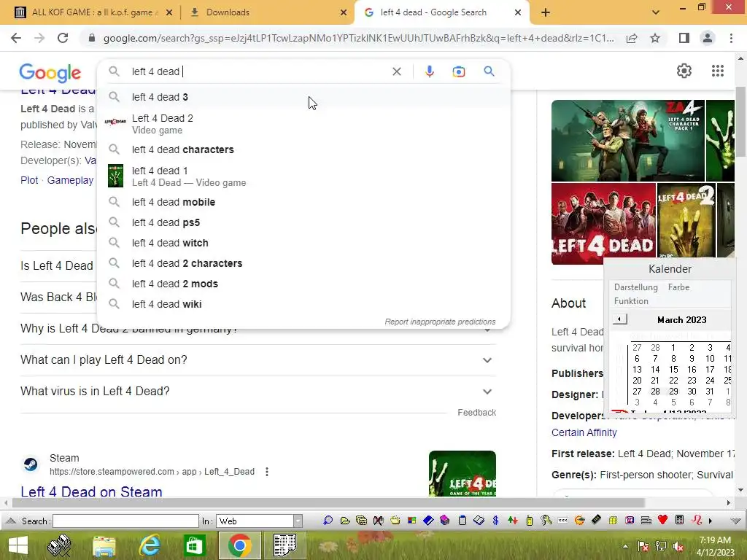Click the red-green arrows icon in toolbar
The image size is (747, 560).
click(x=513, y=521)
